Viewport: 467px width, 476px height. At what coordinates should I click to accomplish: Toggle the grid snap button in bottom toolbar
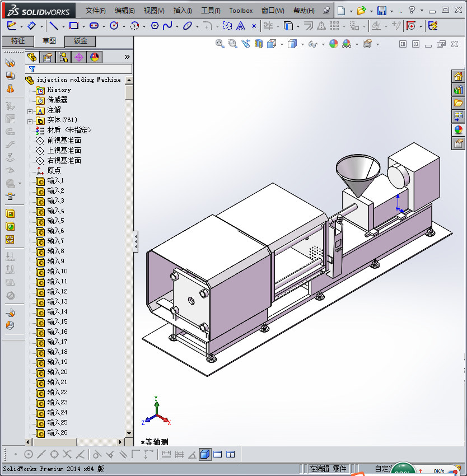(x=179, y=454)
